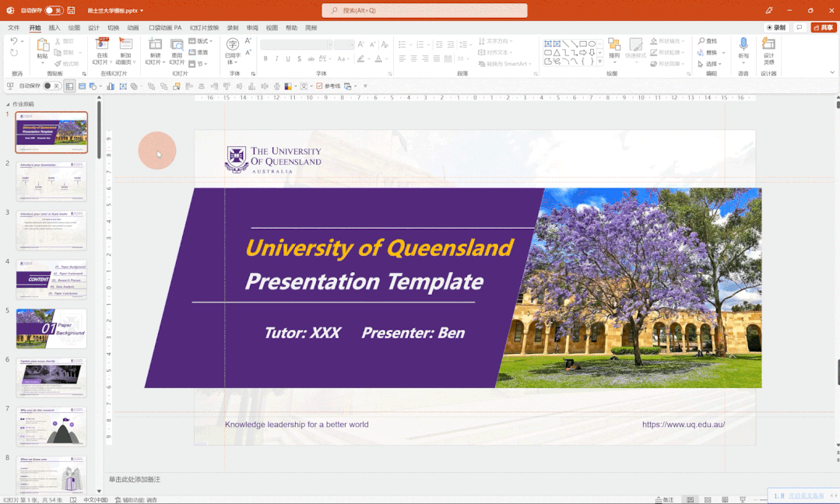Screen dimensions: 840x504
Task: Click the Arrange (排列) icon
Action: (x=614, y=44)
